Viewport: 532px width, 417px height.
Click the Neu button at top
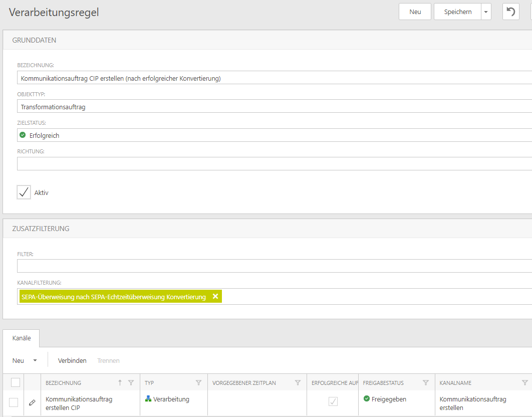[x=415, y=12]
